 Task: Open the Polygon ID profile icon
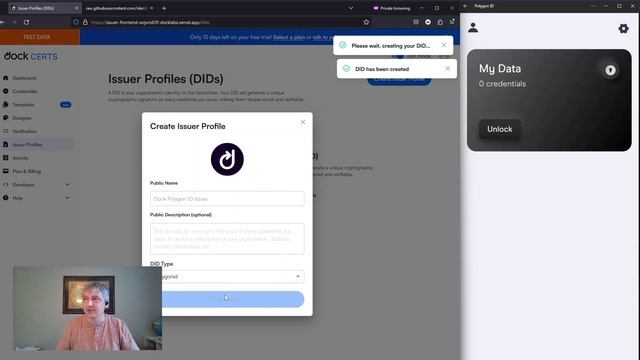point(473,28)
